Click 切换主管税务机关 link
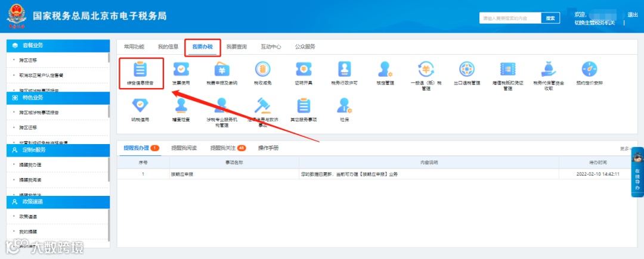This screenshot has height=259, width=644. pos(595,23)
